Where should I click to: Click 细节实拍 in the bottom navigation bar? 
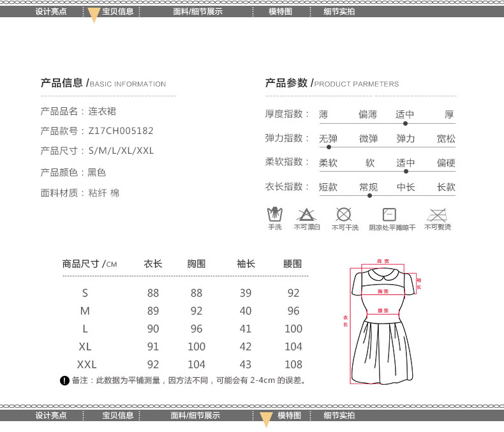339,415
